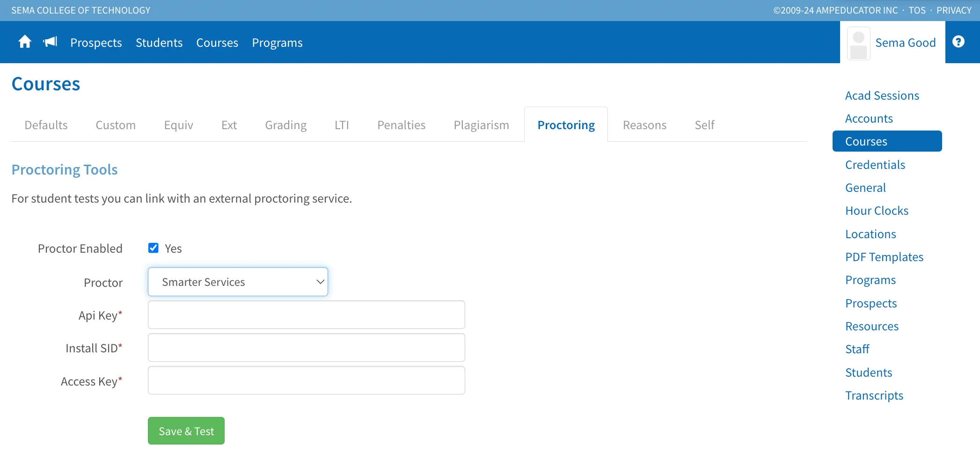The image size is (980, 452).
Task: Go to the home icon
Action: pyautogui.click(x=25, y=42)
